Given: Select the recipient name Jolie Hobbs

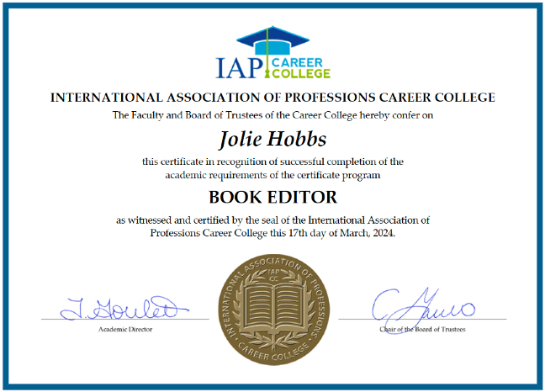Looking at the screenshot, I should coord(272,138).
